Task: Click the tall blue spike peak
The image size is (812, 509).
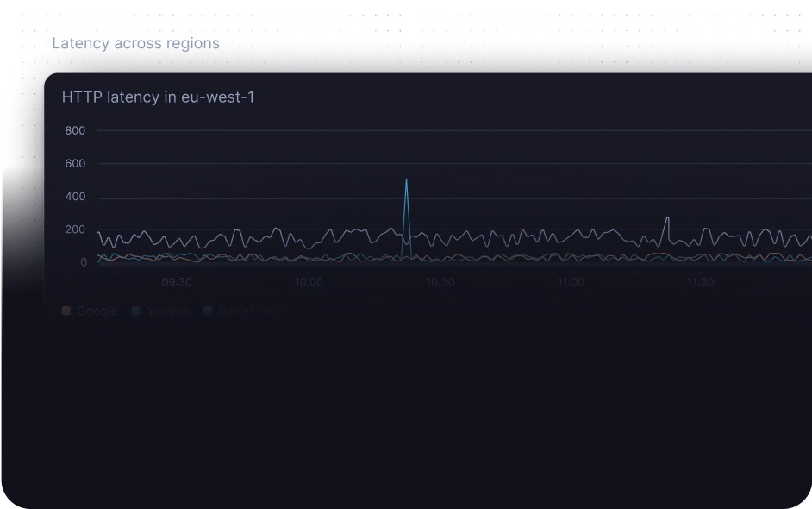Action: tap(406, 180)
